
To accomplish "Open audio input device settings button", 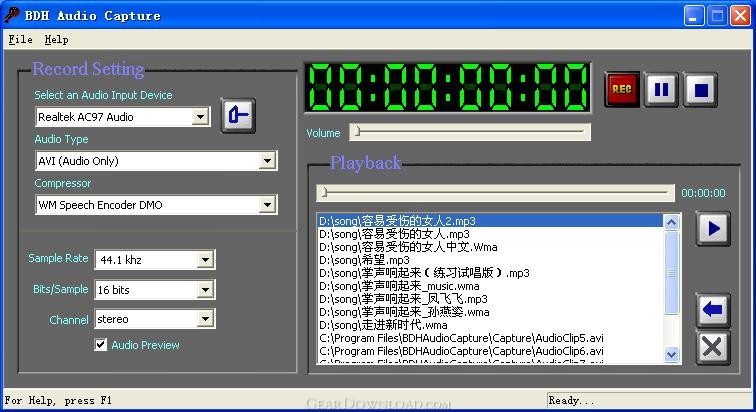I will point(238,115).
